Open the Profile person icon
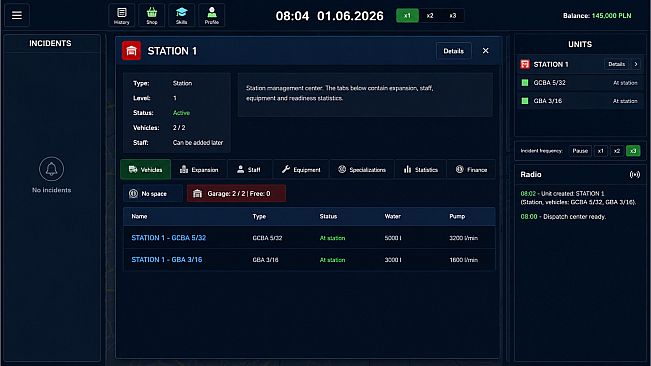The width and height of the screenshot is (651, 366). (x=212, y=15)
